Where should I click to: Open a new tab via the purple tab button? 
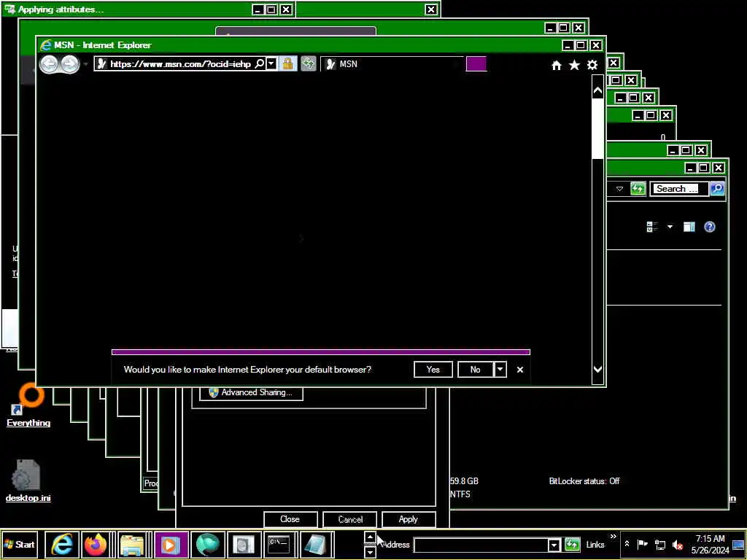click(476, 64)
